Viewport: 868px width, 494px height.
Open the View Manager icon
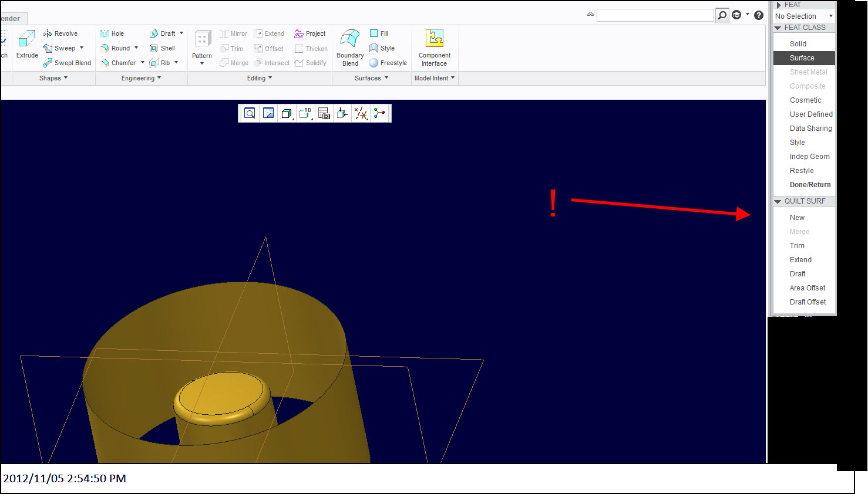click(324, 113)
